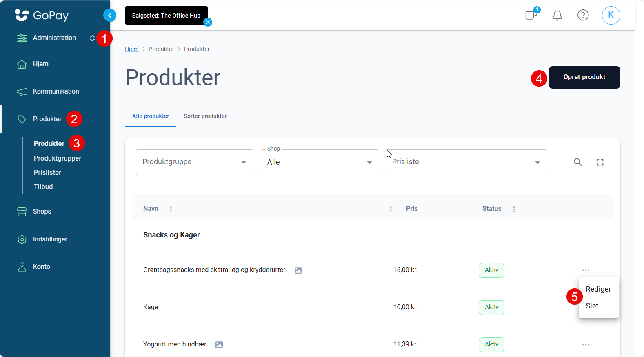Click the Opret produkt button
Screen dimensions: 644x357
point(584,77)
